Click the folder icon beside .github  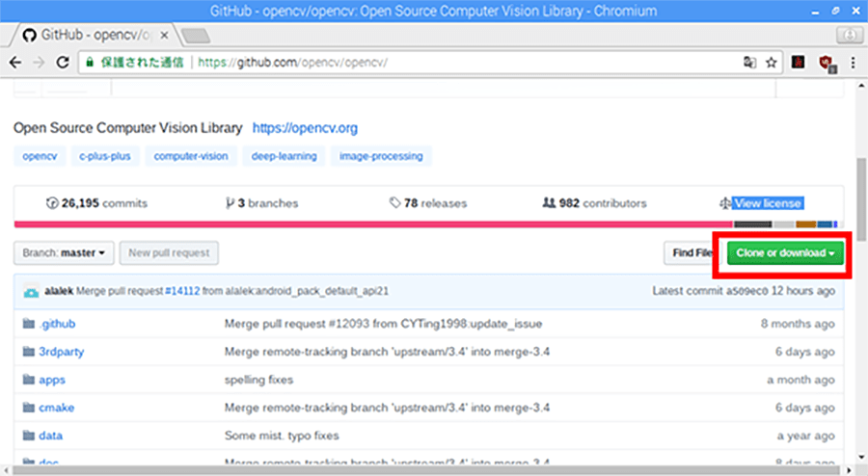pyautogui.click(x=29, y=324)
